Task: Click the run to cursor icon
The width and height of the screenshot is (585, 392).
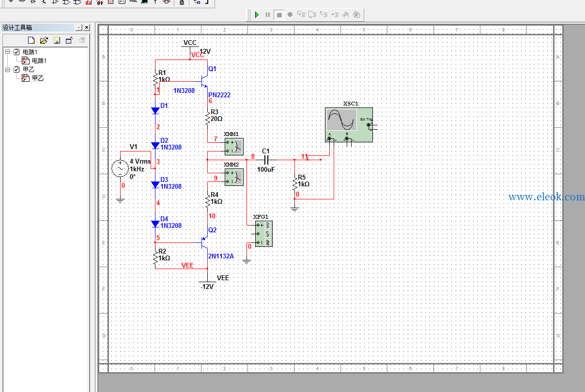Action: [335, 15]
